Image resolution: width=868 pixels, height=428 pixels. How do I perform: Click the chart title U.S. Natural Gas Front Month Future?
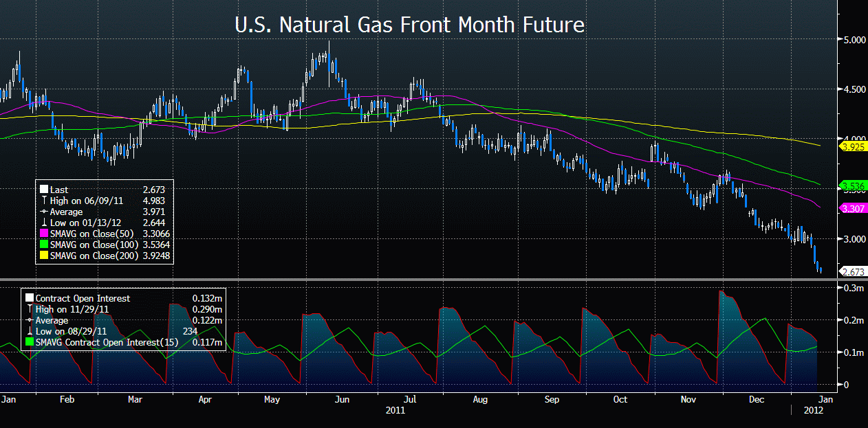coord(409,25)
